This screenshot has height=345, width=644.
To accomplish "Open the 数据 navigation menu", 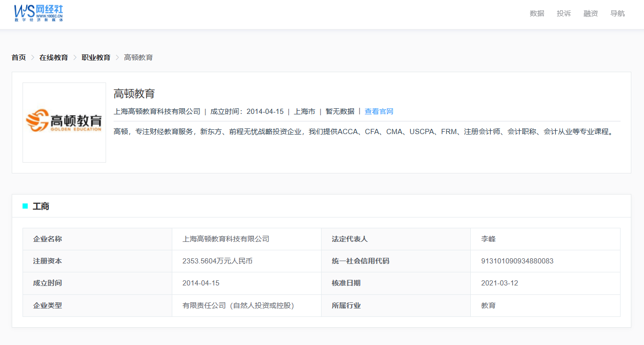I will pyautogui.click(x=537, y=14).
